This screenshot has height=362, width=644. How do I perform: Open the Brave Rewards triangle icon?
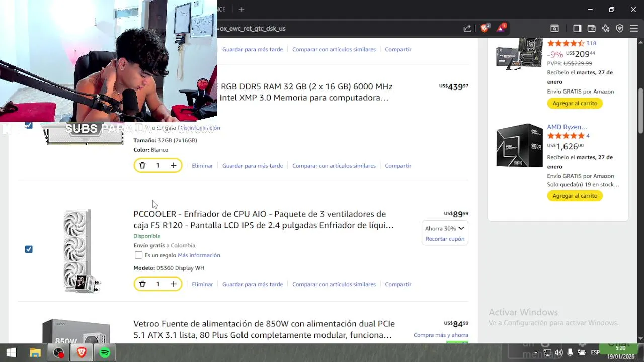tap(501, 28)
